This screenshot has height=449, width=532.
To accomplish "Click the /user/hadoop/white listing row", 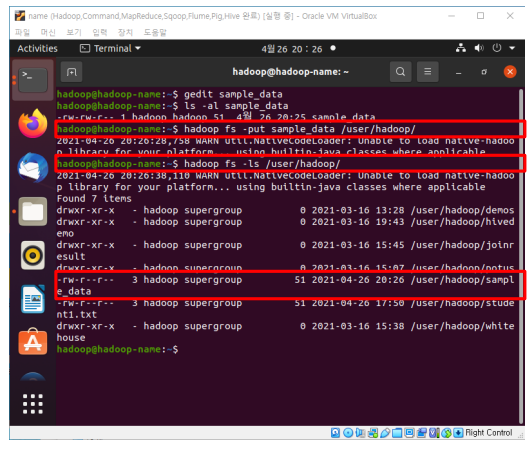I will tap(285, 332).
